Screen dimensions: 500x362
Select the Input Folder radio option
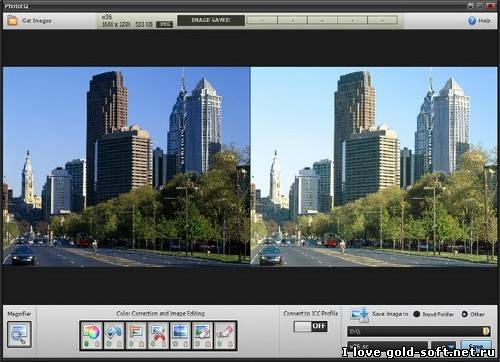coord(416,314)
